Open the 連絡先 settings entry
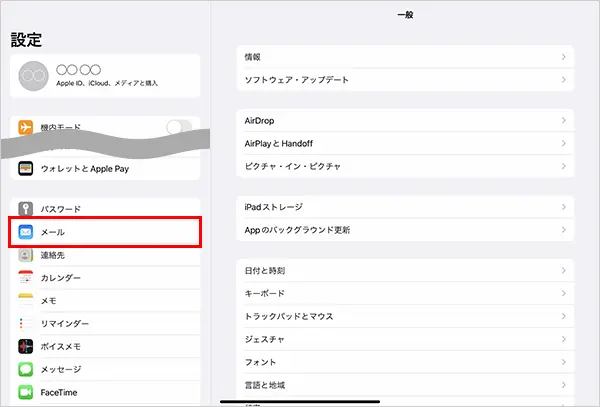This screenshot has height=407, width=600. tap(105, 255)
